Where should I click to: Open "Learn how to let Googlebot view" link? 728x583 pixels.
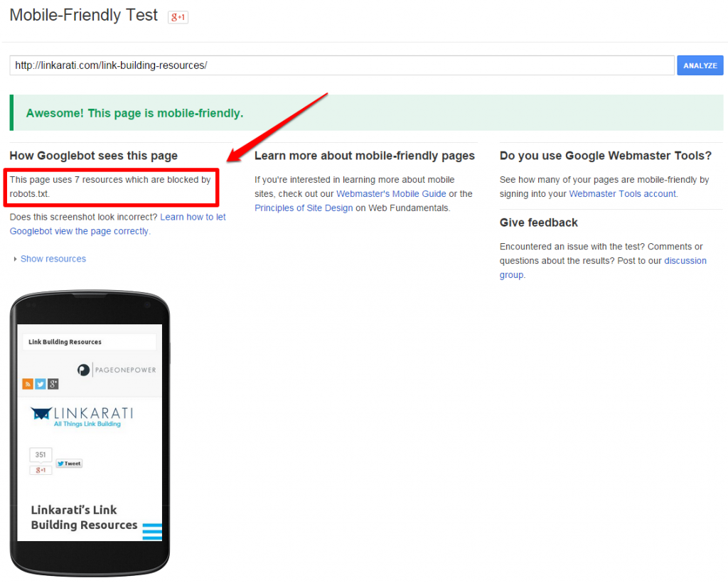click(117, 224)
